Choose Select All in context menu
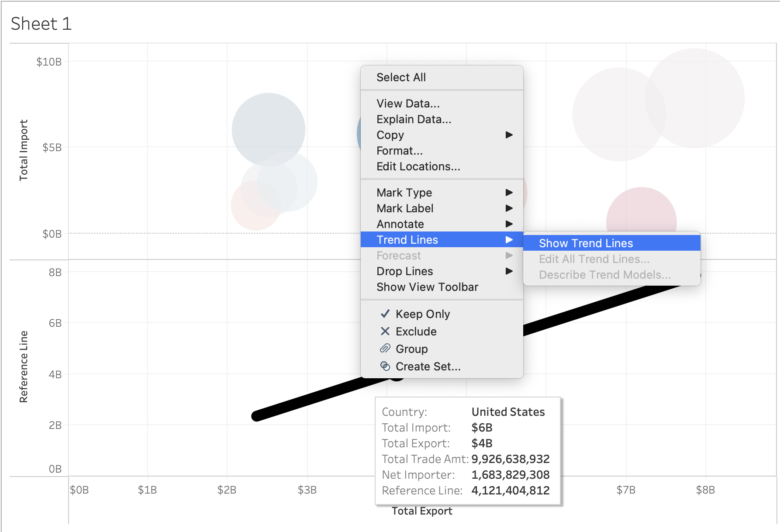 401,77
